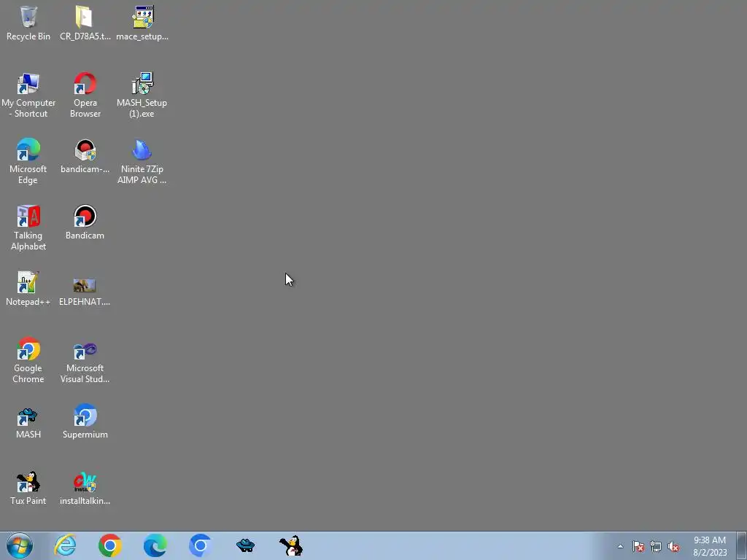This screenshot has width=747, height=560.
Task: Launch Google Chrome from the taskbar
Action: coord(110,545)
